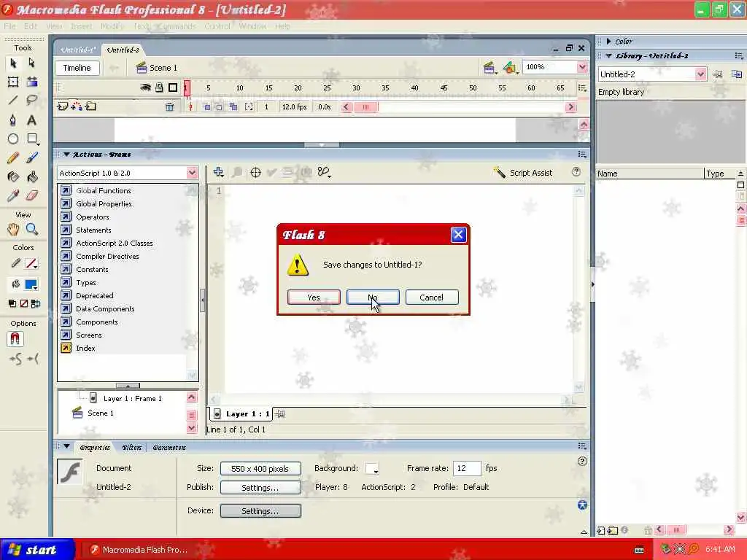This screenshot has width=747, height=560.
Task: Click the Frame rate input field
Action: (x=467, y=469)
